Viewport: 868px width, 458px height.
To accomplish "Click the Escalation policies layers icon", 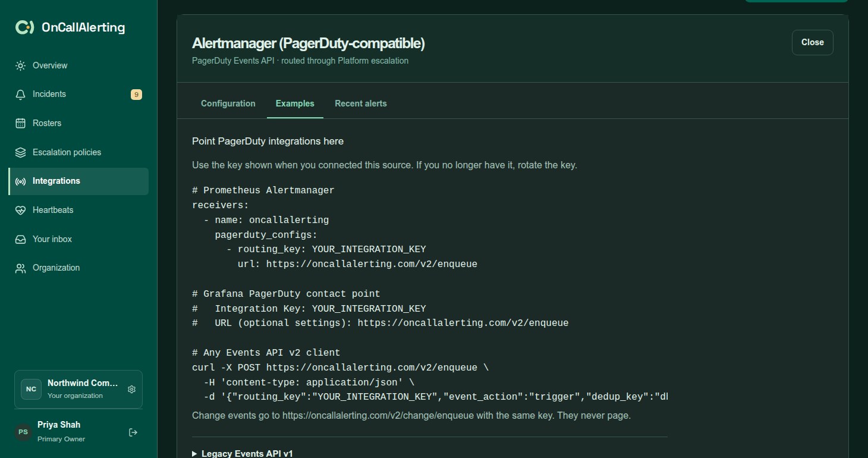I will point(20,152).
